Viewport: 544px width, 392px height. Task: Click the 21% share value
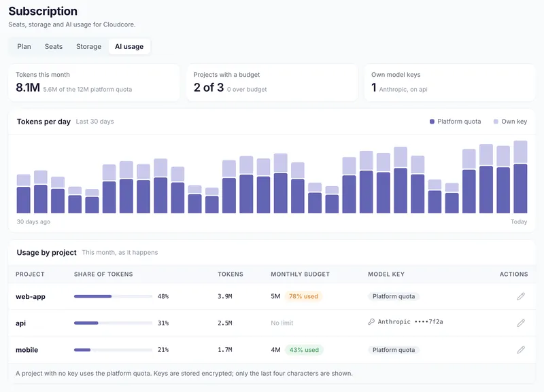tap(163, 350)
